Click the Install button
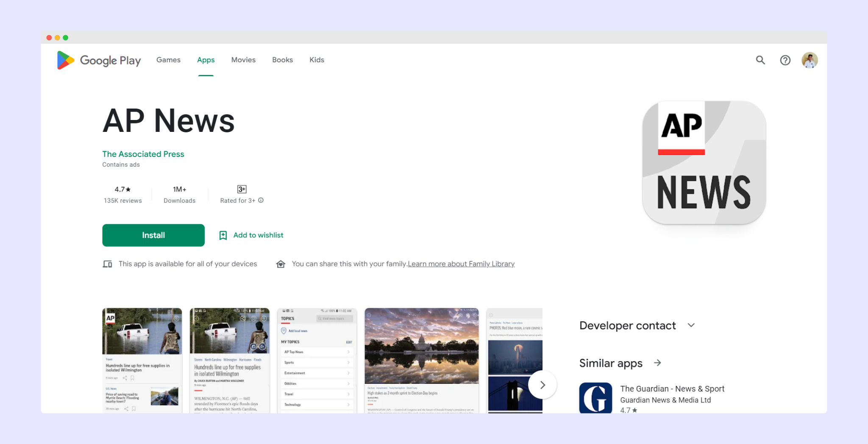Viewport: 868px width, 444px height. [153, 235]
